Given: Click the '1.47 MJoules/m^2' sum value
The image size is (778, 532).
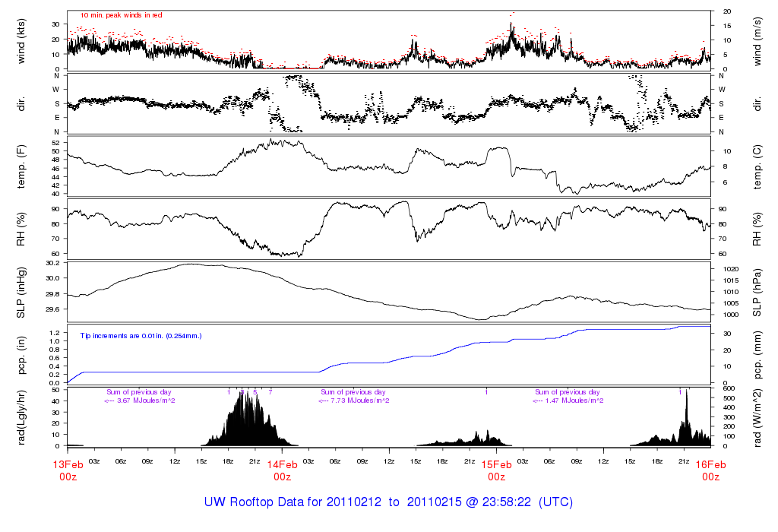Looking at the screenshot, I should [x=574, y=401].
